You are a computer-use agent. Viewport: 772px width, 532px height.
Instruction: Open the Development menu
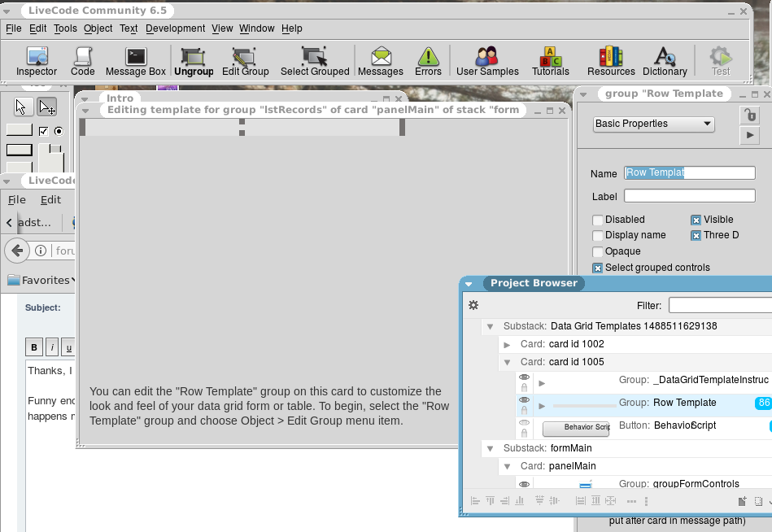tap(175, 28)
